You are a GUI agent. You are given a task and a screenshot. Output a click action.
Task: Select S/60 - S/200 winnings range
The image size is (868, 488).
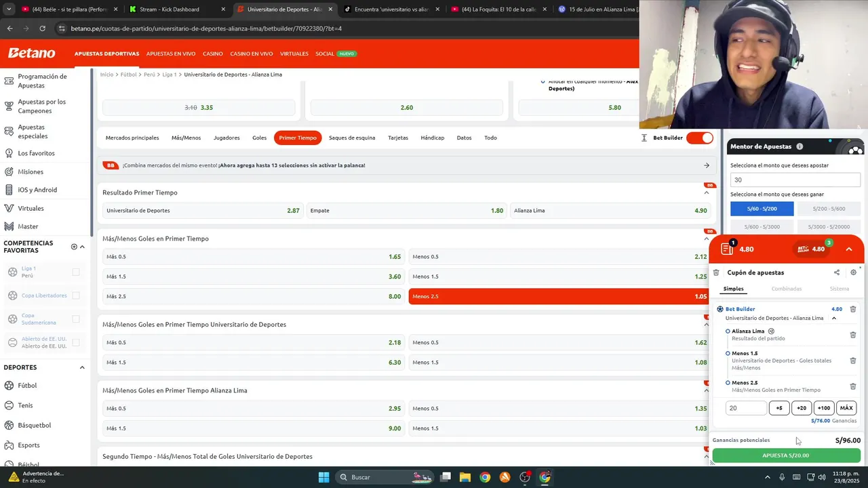tap(762, 209)
